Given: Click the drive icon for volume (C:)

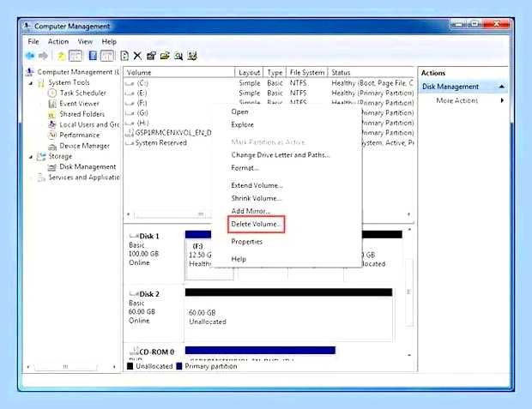Looking at the screenshot, I should 130,83.
